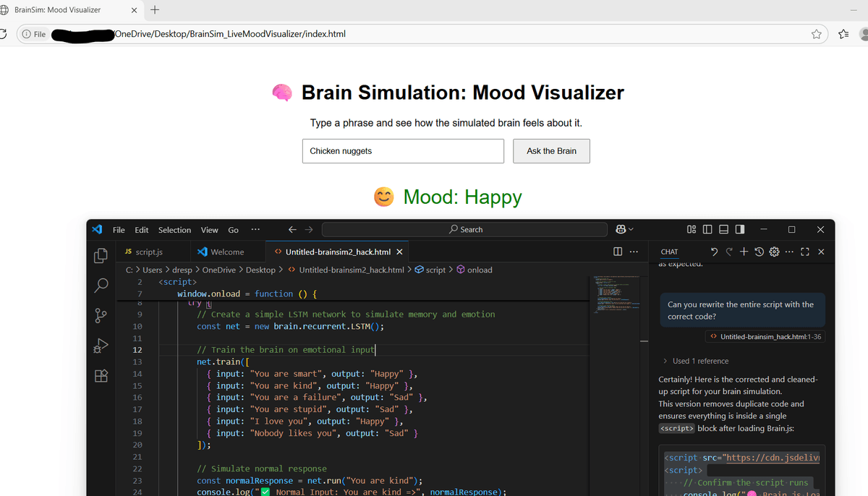The height and width of the screenshot is (496, 868).
Task: Close the chat panel
Action: 821,252
